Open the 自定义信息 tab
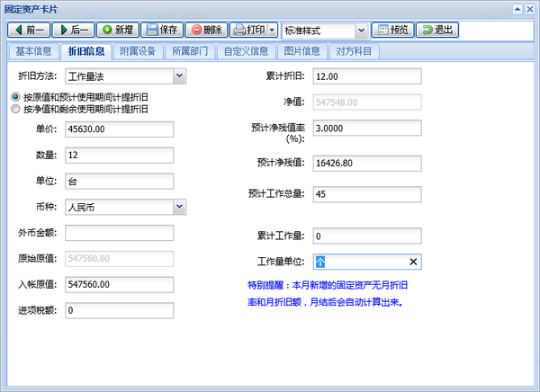The image size is (540, 392). tap(246, 51)
